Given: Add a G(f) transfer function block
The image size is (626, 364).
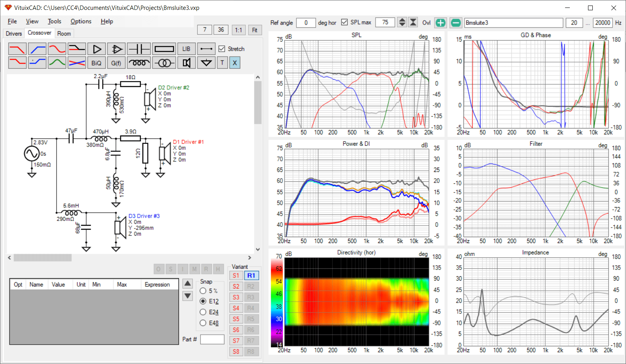Looking at the screenshot, I should click(116, 62).
